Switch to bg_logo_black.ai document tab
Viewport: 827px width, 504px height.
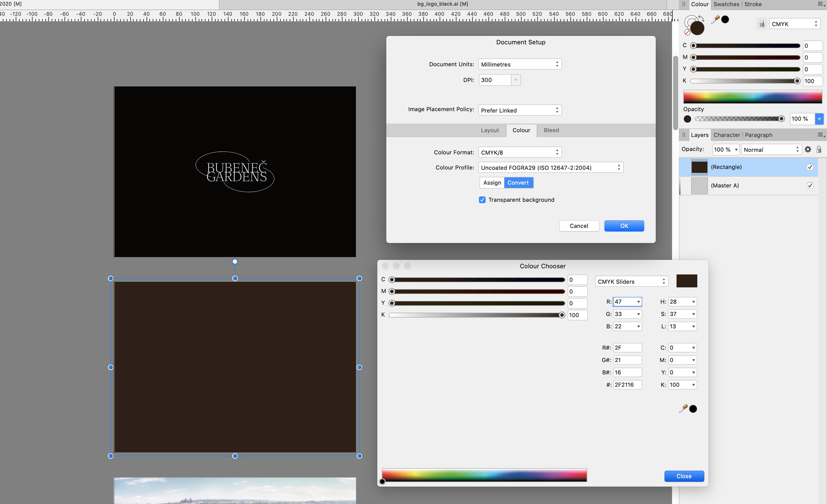(x=442, y=4)
